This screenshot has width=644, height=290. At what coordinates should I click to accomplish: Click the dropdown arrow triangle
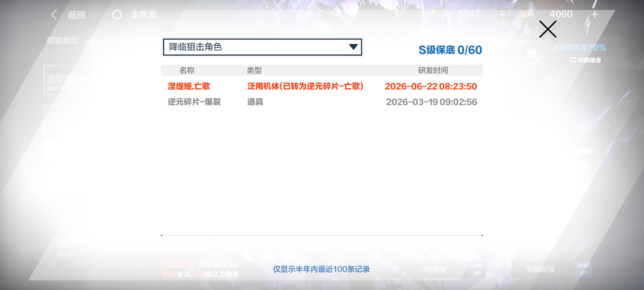pyautogui.click(x=353, y=47)
